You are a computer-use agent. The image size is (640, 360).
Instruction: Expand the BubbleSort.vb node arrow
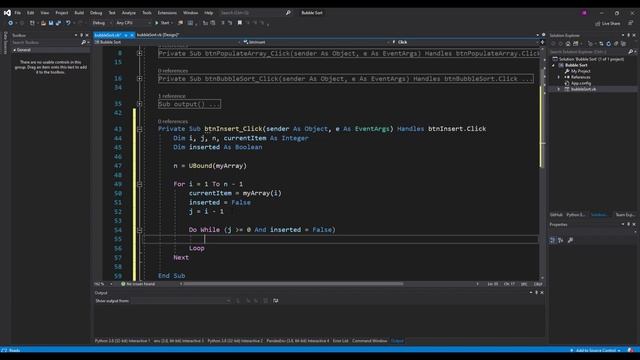pyautogui.click(x=559, y=89)
